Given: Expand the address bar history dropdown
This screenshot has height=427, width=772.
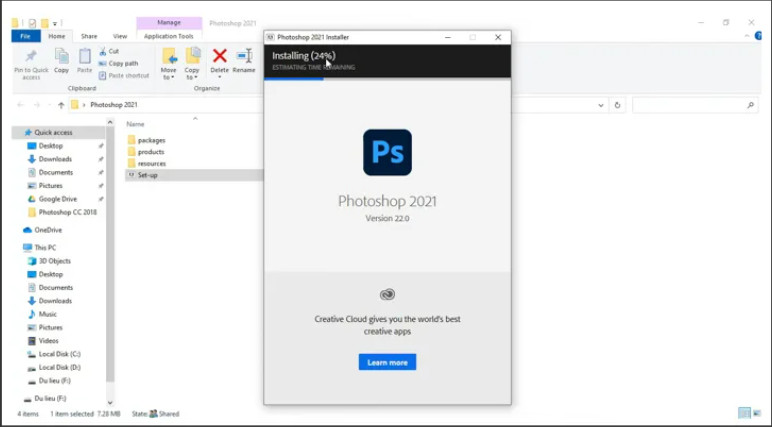Looking at the screenshot, I should point(600,105).
